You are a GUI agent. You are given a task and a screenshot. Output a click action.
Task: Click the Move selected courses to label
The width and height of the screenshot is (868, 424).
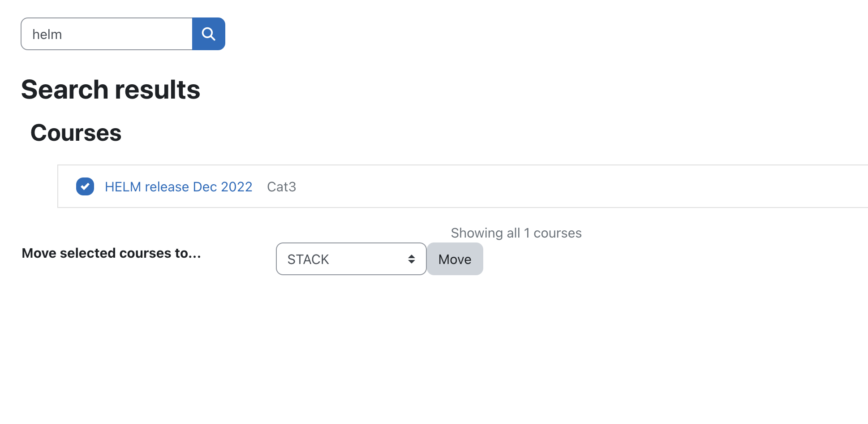pyautogui.click(x=111, y=253)
